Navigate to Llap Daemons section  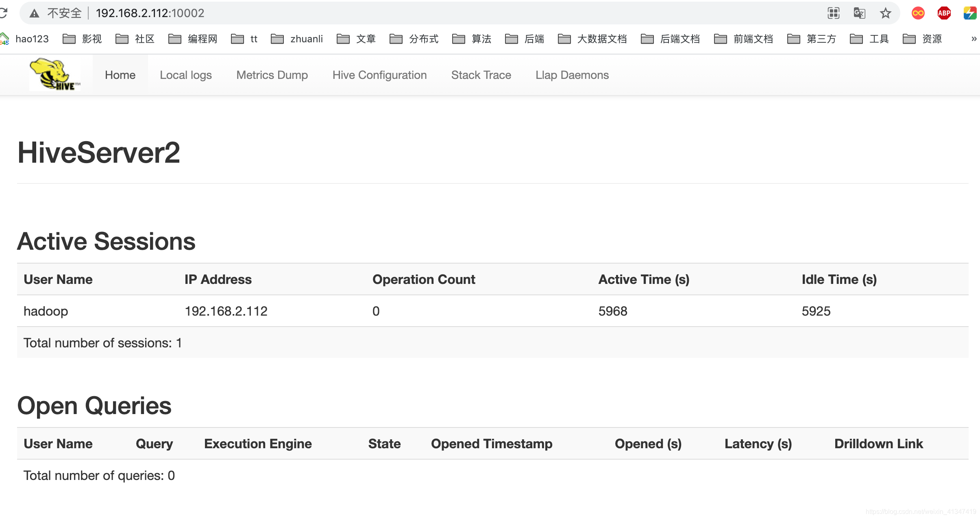tap(572, 75)
